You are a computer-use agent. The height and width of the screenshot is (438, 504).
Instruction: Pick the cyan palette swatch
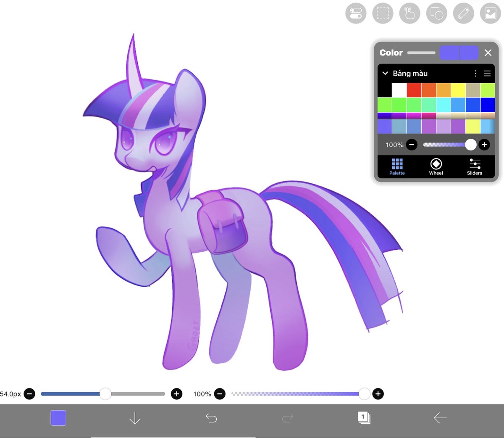pos(444,105)
